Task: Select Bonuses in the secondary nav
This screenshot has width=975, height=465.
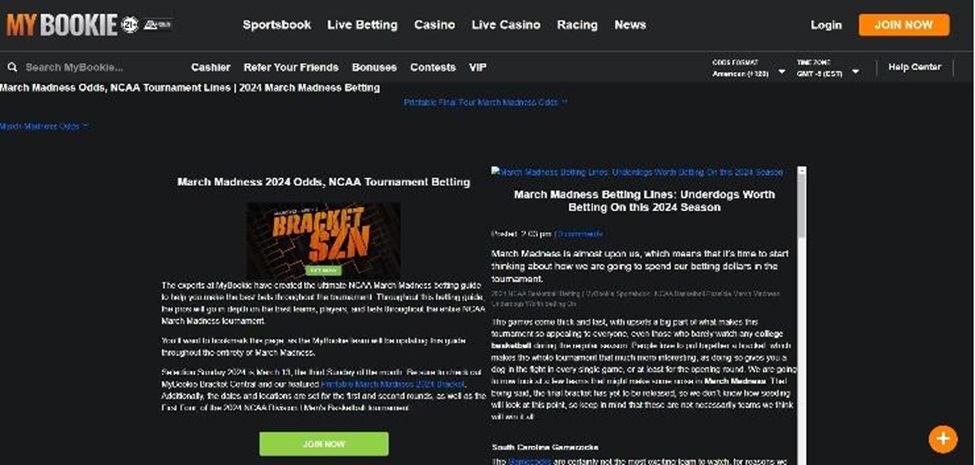Action: (x=374, y=68)
